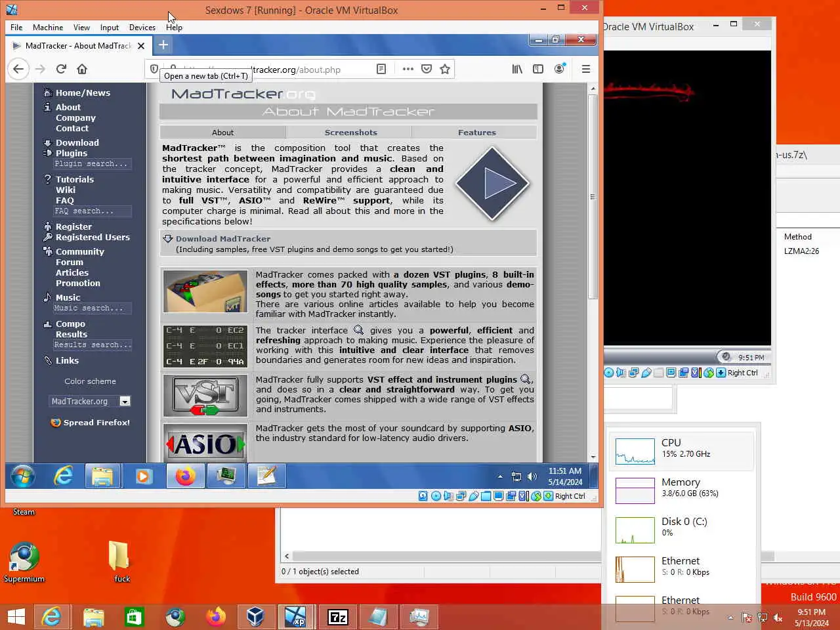The image size is (840, 630).
Task: Click the VST logo thumbnail
Action: tap(205, 395)
